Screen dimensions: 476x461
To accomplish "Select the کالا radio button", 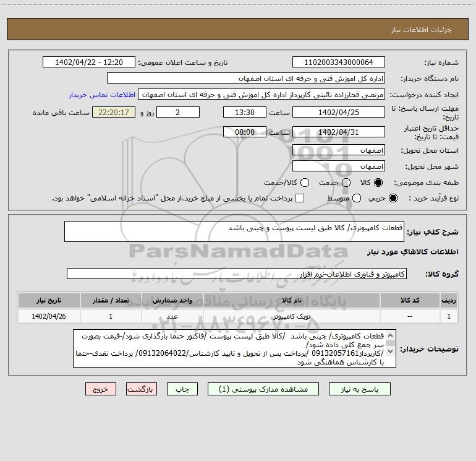I will click(378, 183).
